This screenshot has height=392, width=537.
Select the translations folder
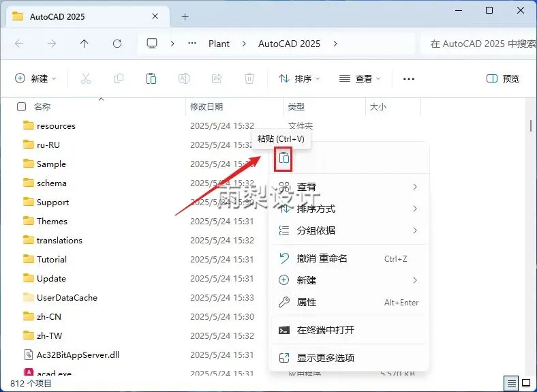pyautogui.click(x=59, y=240)
